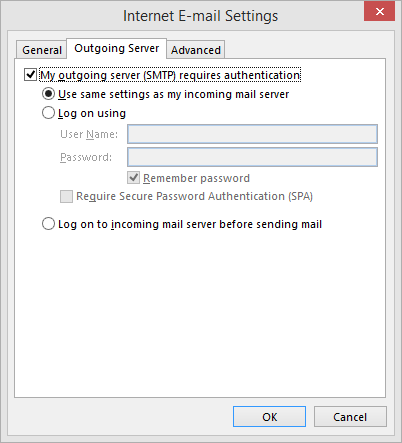Select Use same settings as incoming server
The image size is (402, 443).
(48, 94)
